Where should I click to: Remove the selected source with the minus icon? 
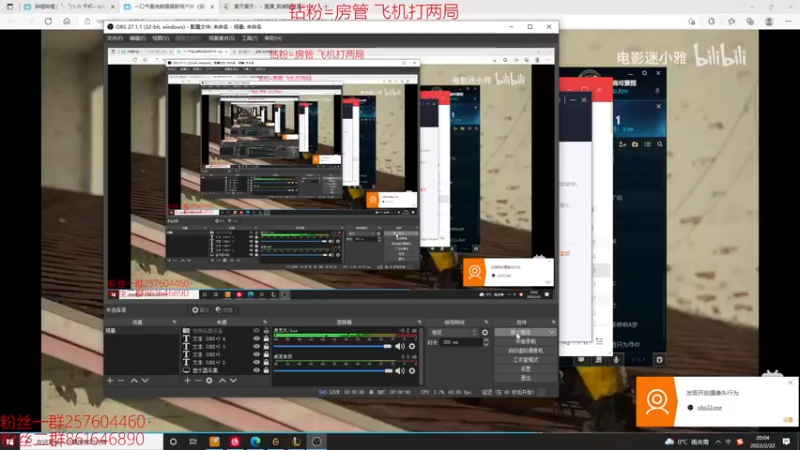point(198,381)
